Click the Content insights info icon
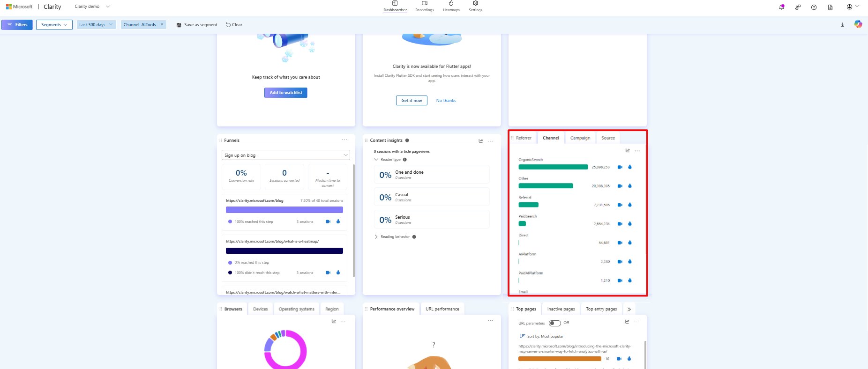This screenshot has height=369, width=868. 407,140
